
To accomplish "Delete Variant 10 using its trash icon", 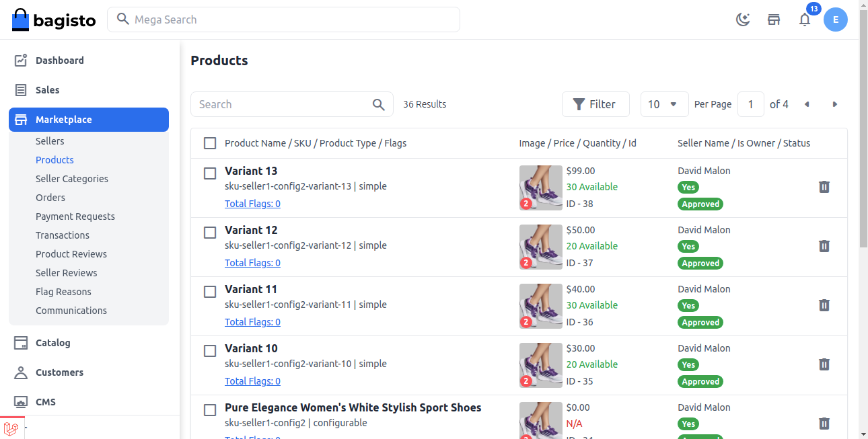I will point(824,364).
